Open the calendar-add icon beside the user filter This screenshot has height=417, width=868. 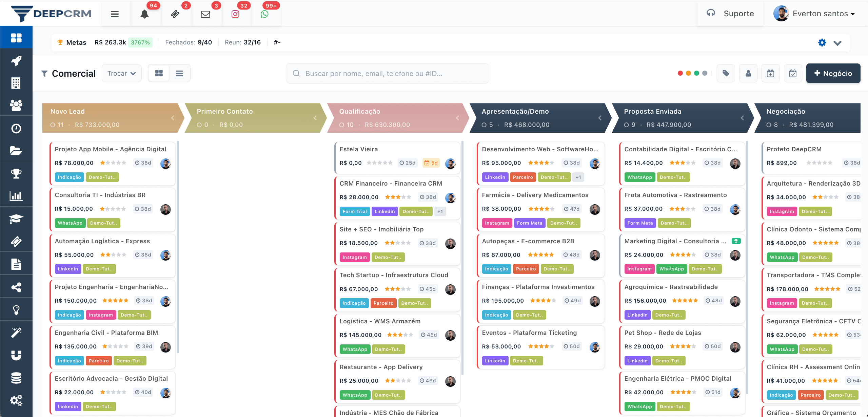coord(771,73)
